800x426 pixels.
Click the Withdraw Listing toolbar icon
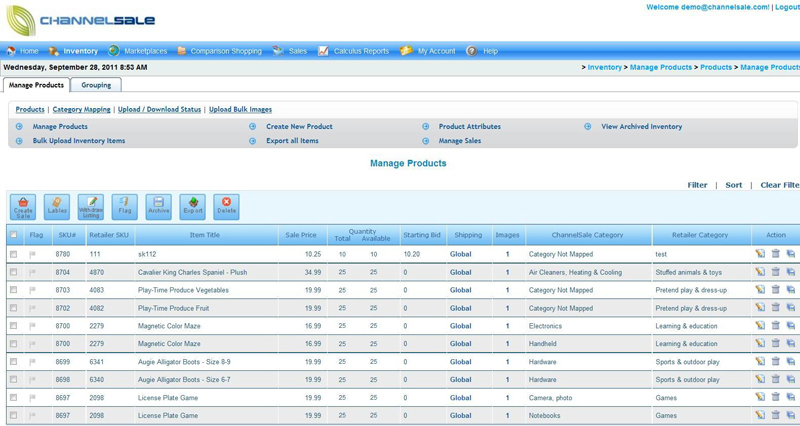pos(91,207)
